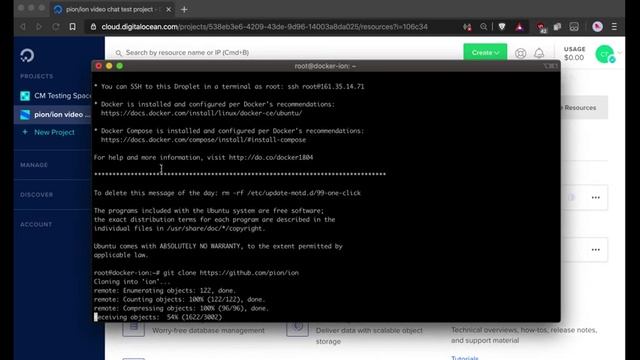
Task: Click the red extension icon with badge
Action: tap(541, 27)
